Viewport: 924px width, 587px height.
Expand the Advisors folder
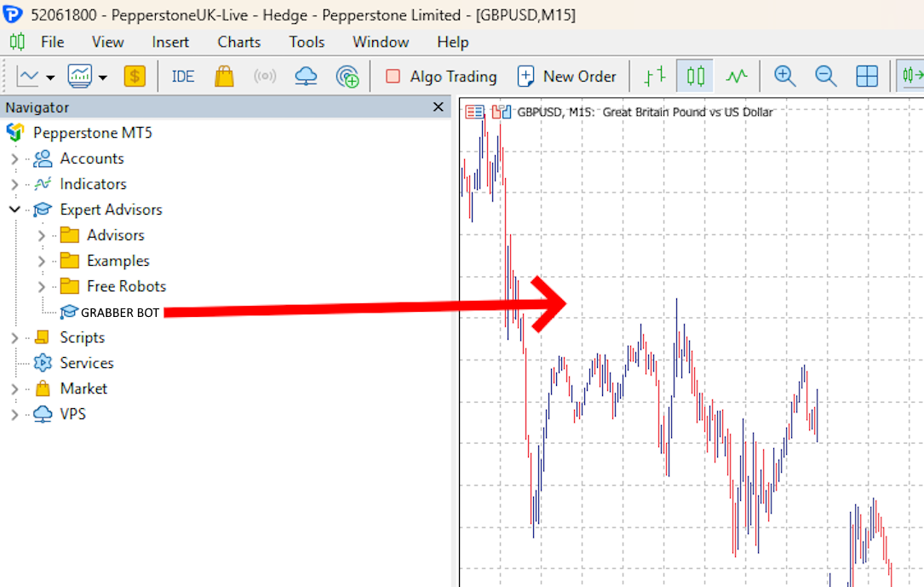(41, 236)
